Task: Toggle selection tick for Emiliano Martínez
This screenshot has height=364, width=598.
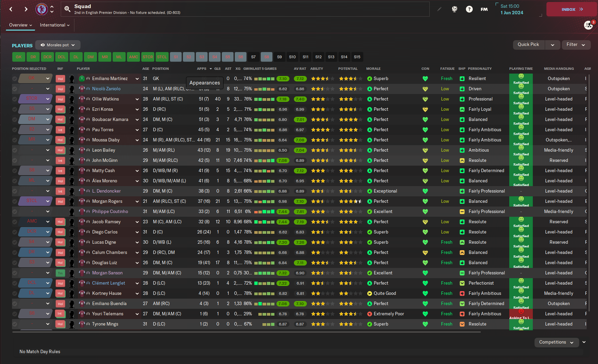Action: (14, 78)
